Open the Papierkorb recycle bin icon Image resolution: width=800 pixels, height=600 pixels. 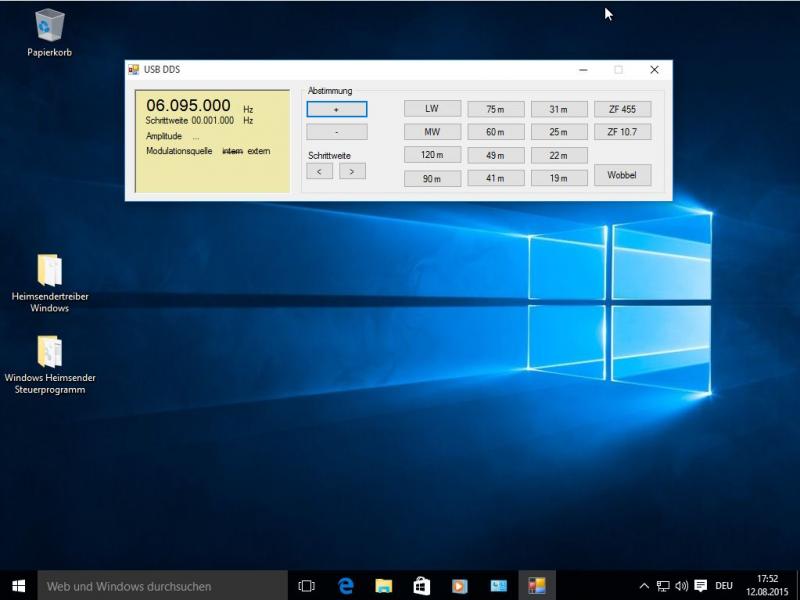(49, 27)
